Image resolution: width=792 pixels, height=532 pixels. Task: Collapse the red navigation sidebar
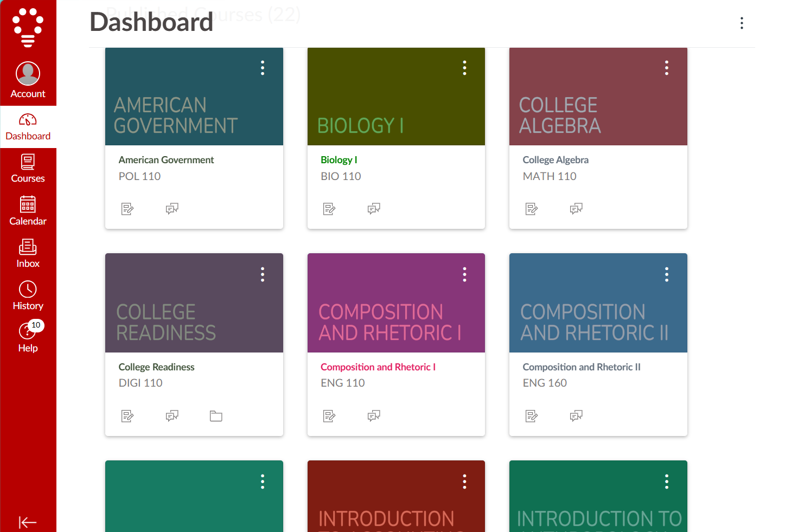tap(28, 522)
